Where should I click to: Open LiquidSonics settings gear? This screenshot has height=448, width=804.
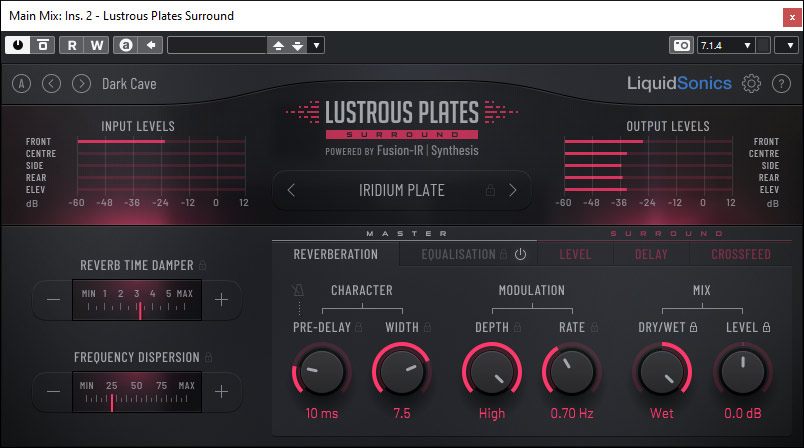pyautogui.click(x=752, y=84)
